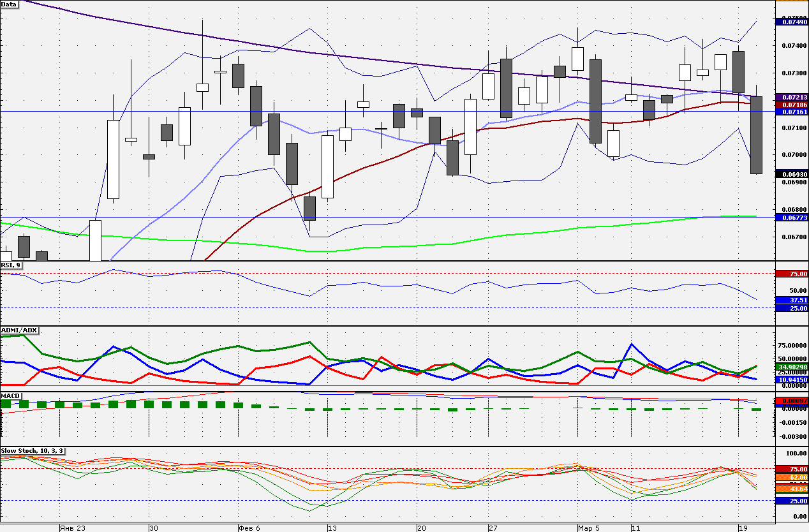Click the purple 0.07213 price tag

point(791,97)
